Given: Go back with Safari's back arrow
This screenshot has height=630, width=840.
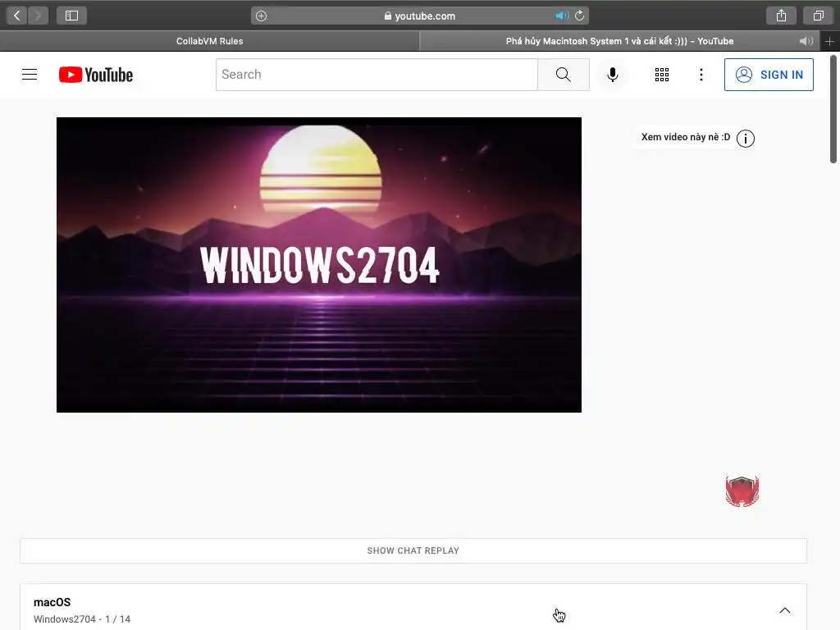Looking at the screenshot, I should click(16, 16).
